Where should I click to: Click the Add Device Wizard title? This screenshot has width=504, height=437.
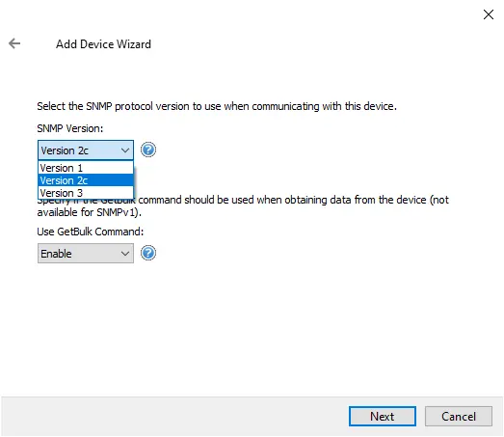[103, 44]
